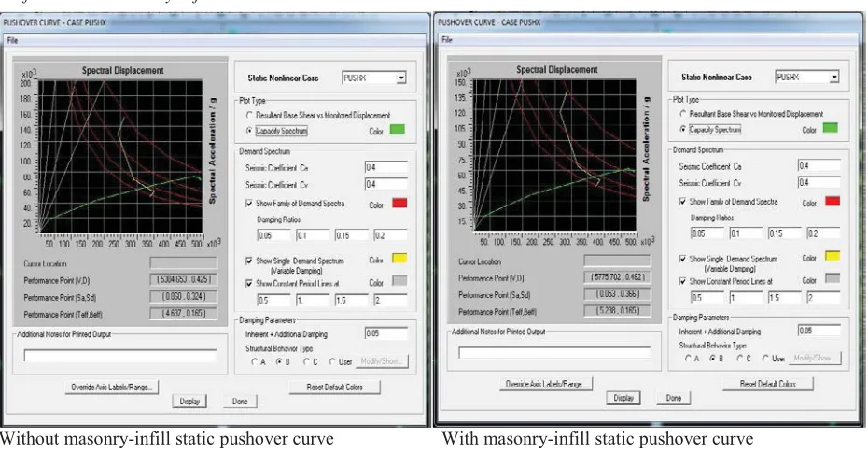
Task: Click damping ratio 0.2 field in left window
Action: pyautogui.click(x=391, y=235)
